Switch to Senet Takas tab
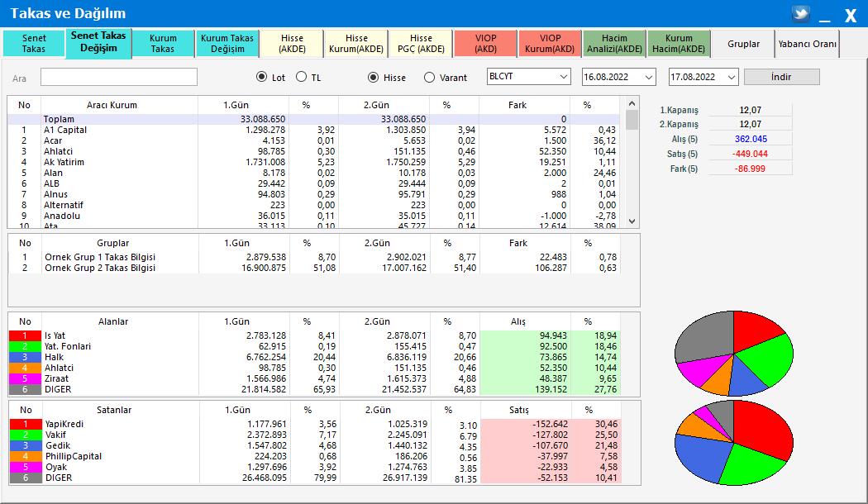 [x=34, y=43]
